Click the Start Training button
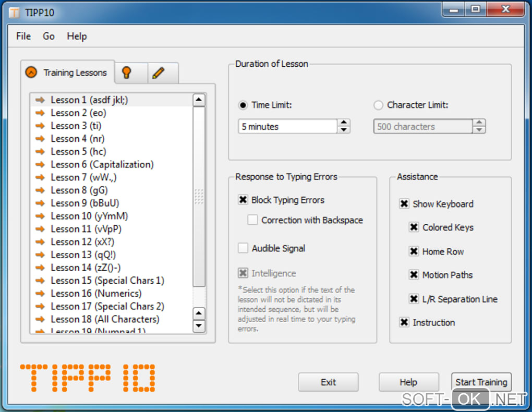 coord(481,382)
